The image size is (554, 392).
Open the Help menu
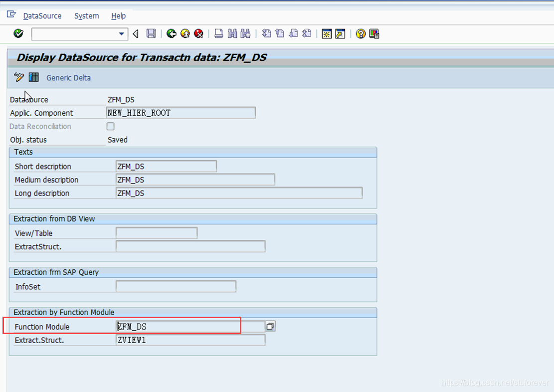(118, 16)
